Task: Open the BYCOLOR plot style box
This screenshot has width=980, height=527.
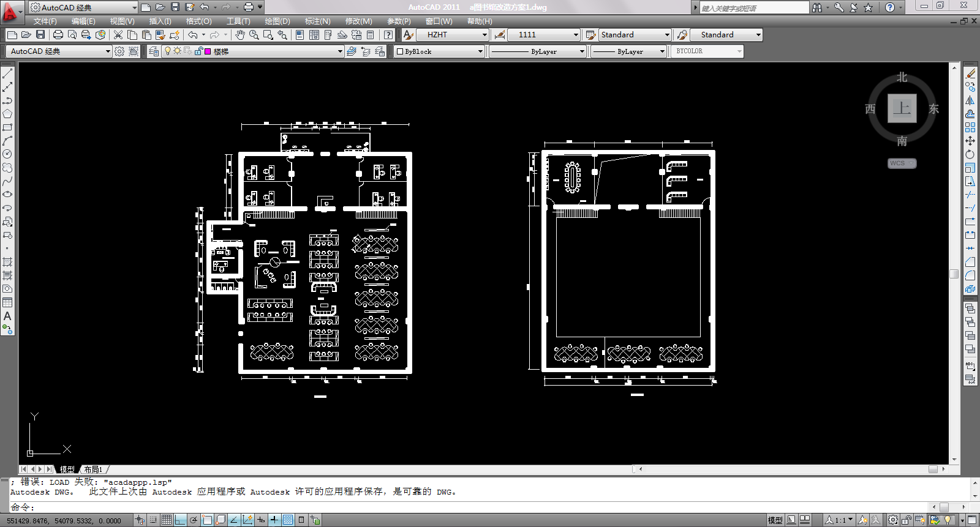Action: [x=707, y=51]
